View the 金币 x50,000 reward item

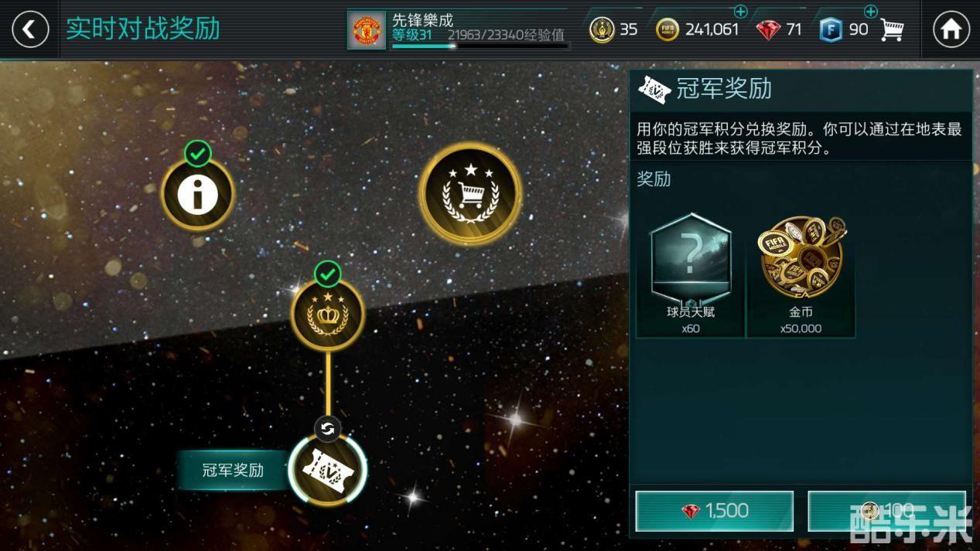point(801,274)
